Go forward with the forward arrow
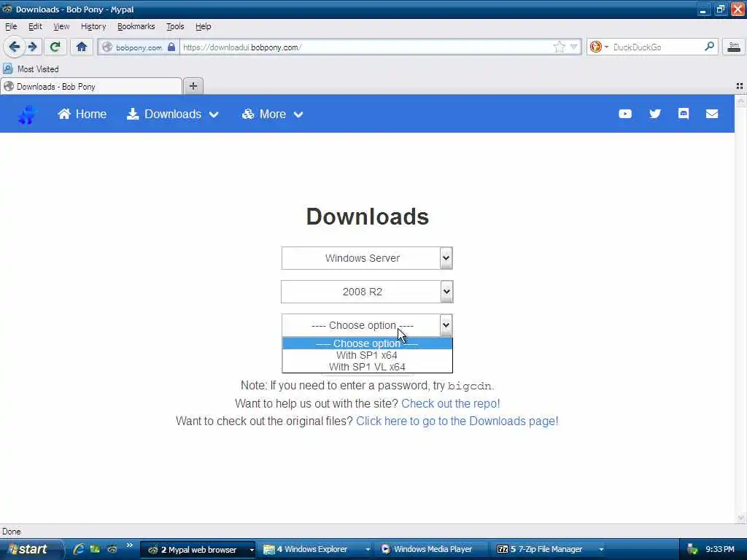The height and width of the screenshot is (560, 747). (33, 47)
